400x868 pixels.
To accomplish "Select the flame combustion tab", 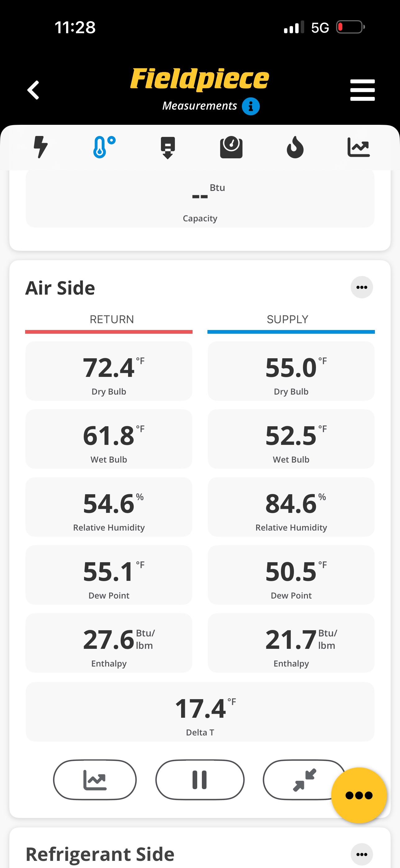I will coord(295,147).
